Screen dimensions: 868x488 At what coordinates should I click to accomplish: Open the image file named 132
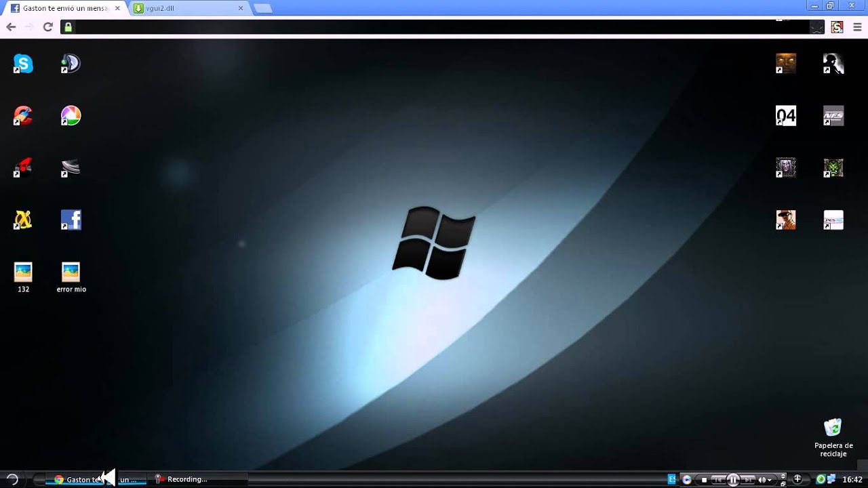click(x=23, y=277)
